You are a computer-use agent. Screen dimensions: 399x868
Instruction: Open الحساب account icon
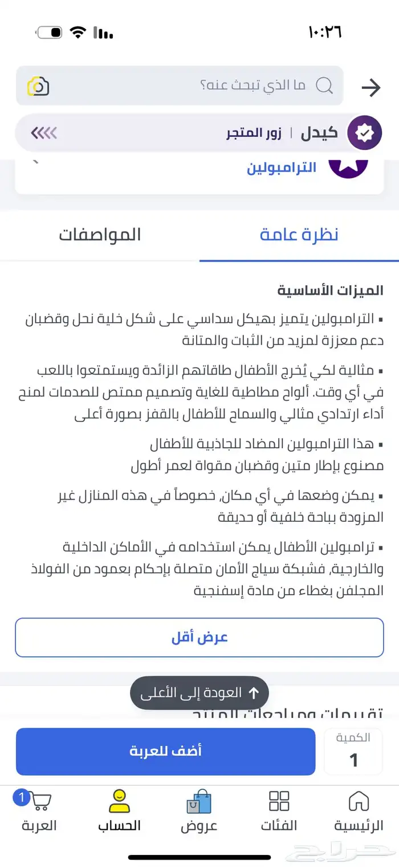(x=119, y=801)
